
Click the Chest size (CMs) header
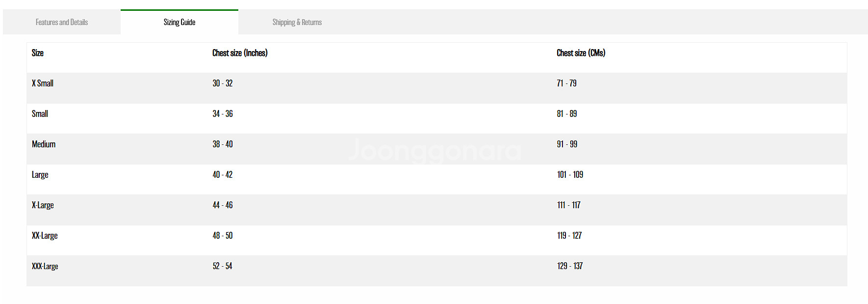pos(581,53)
